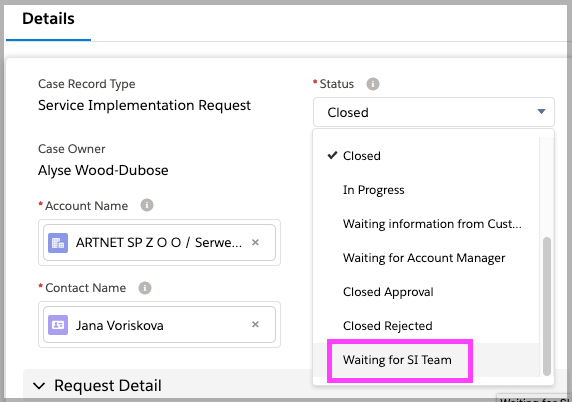
Task: Collapse the Request Detail section
Action: coord(39,386)
